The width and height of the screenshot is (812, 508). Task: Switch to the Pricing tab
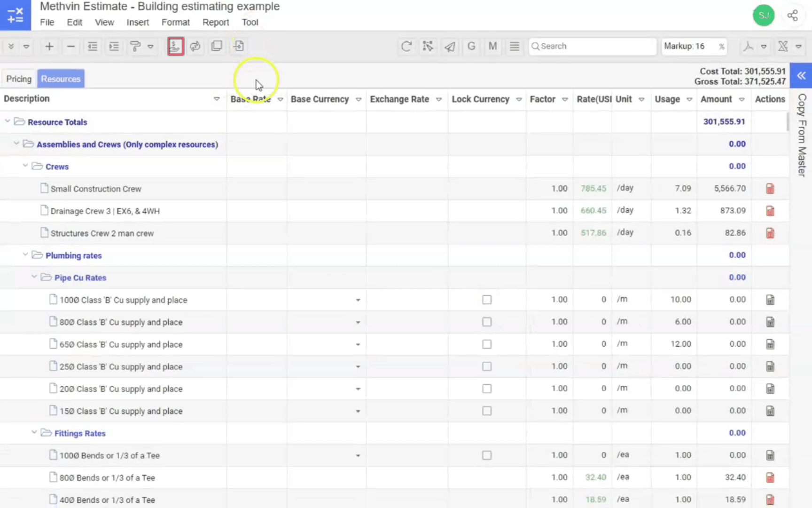[x=19, y=79]
